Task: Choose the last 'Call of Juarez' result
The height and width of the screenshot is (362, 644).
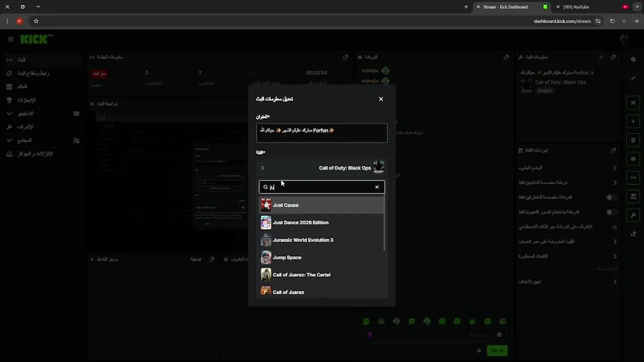Action: (321, 292)
